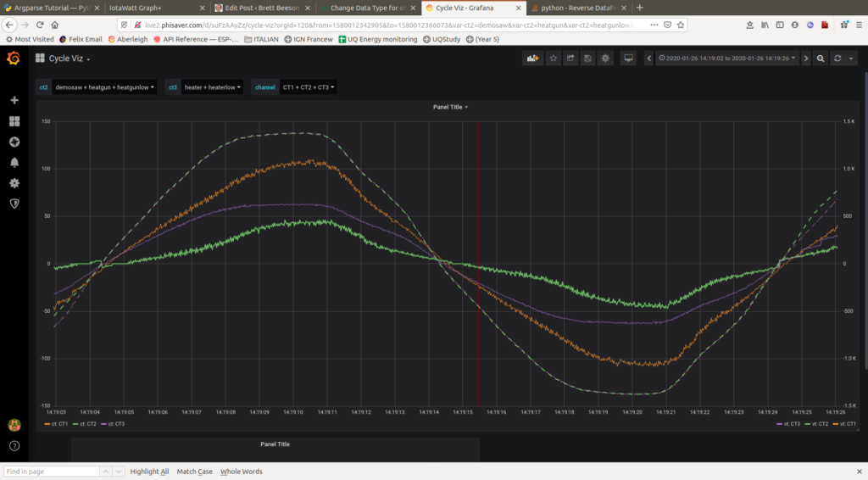868x480 pixels.
Task: Switch to Change Data Type tab
Action: [x=368, y=8]
